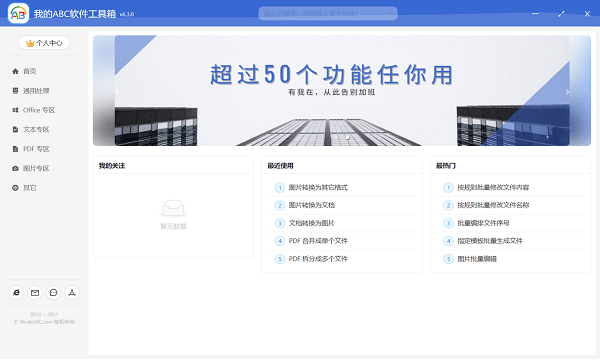Show next banner with right arrow
Viewport: 600px width, 360px height.
[x=567, y=92]
